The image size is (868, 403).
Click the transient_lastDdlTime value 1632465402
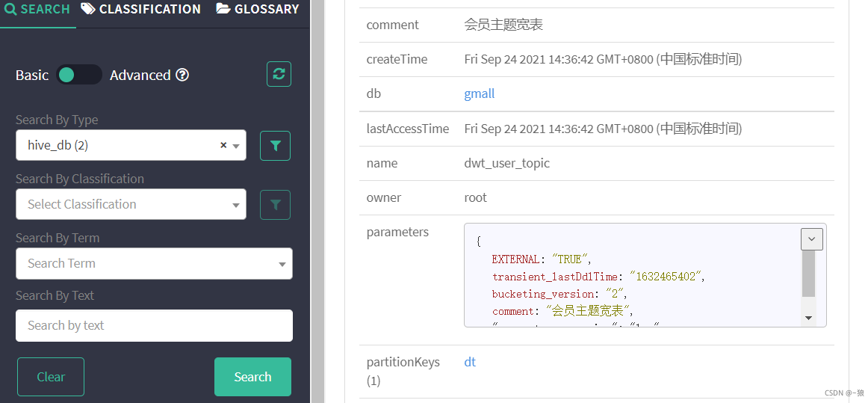pos(666,277)
